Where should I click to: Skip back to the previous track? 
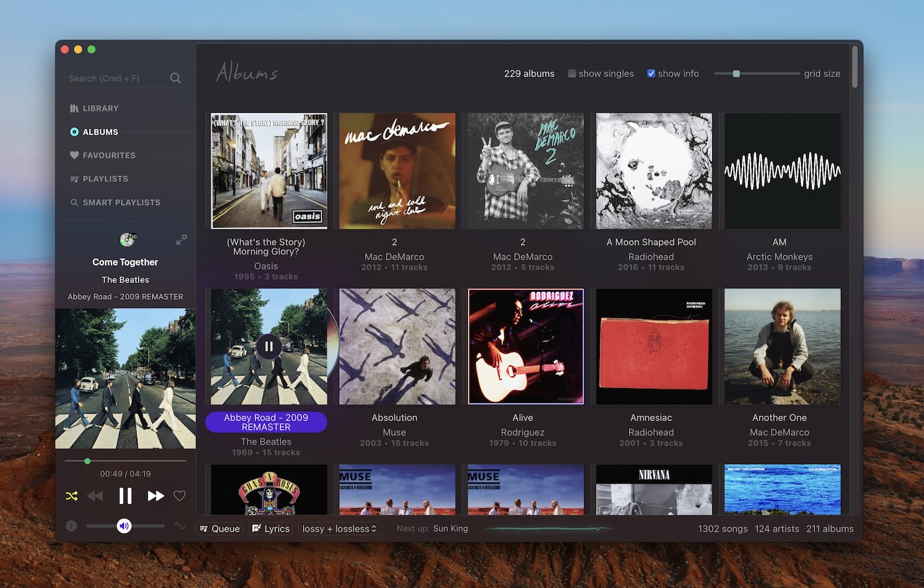tap(95, 496)
